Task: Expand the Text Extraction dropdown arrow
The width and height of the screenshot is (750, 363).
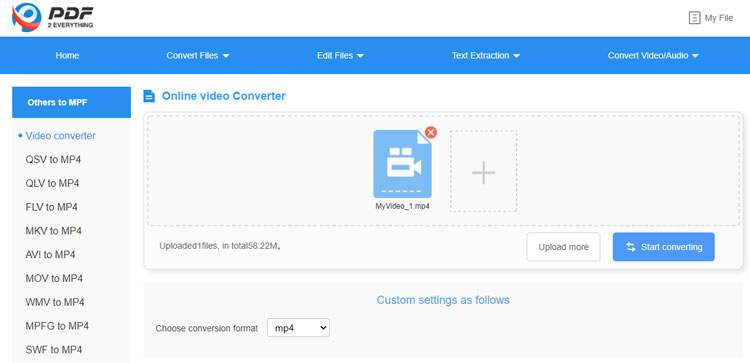Action: point(516,56)
